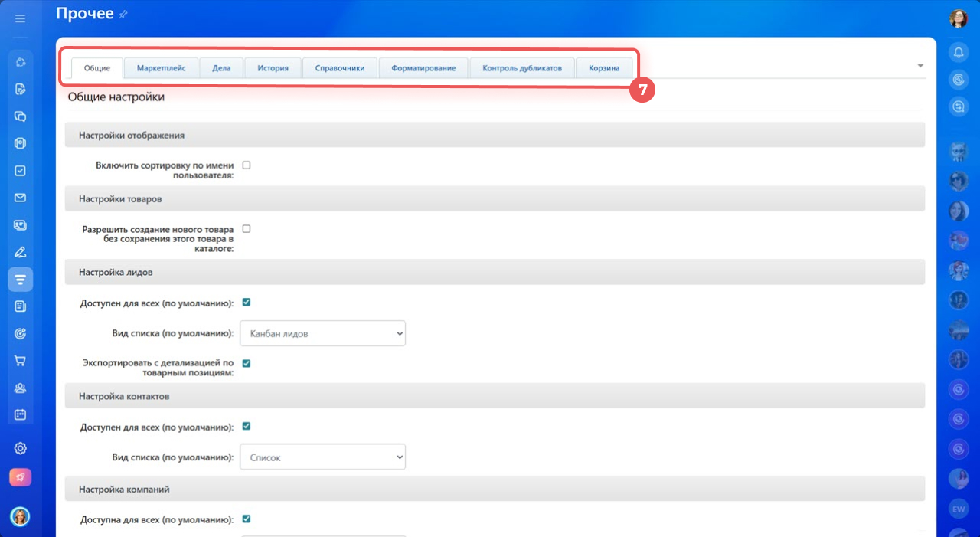
Task: Switch to the Контроль дубликатов tab
Action: 522,68
